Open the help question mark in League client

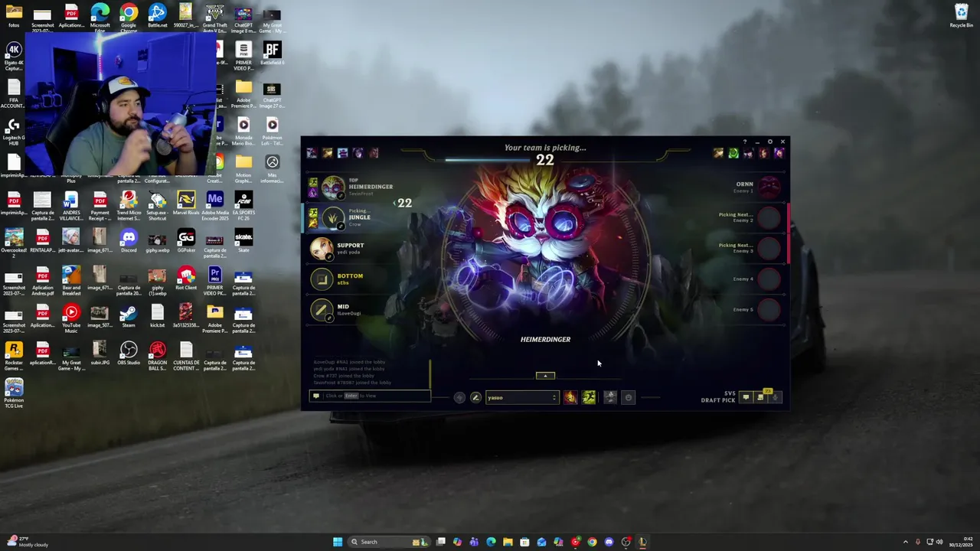[744, 142]
